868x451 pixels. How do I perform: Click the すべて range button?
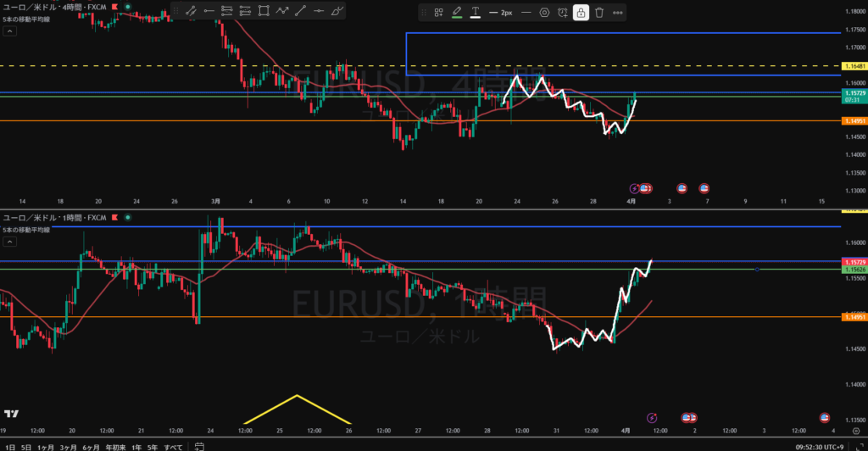coord(173,446)
